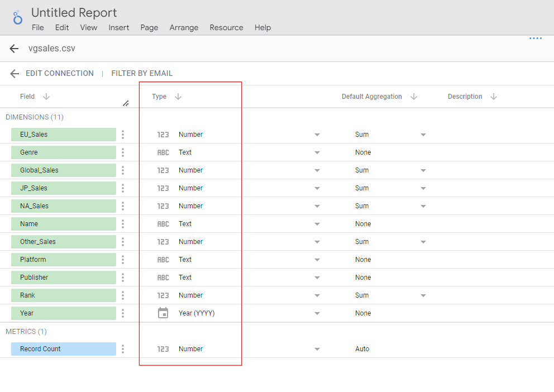Open the File menu
Image resolution: width=554 pixels, height=392 pixels.
pos(37,27)
